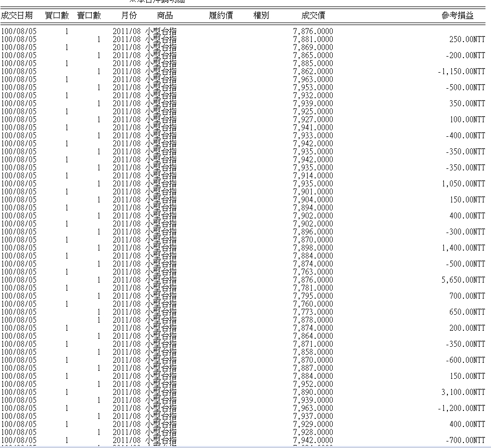491x448 pixels.
Task: Select the price cell 7,894.0000
Action: [x=313, y=208]
